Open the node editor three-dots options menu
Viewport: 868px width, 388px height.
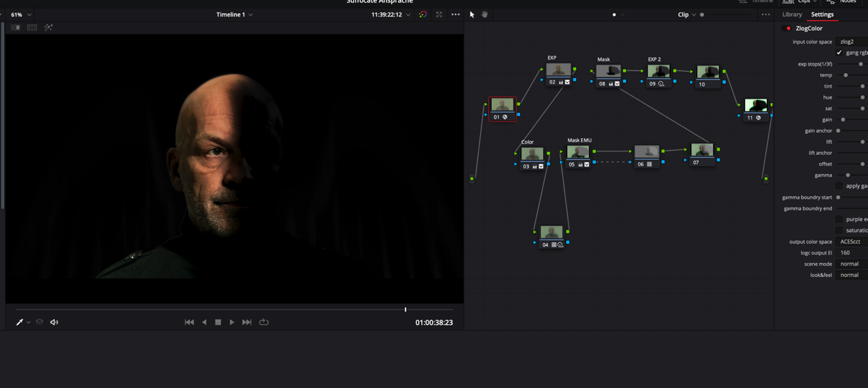766,14
